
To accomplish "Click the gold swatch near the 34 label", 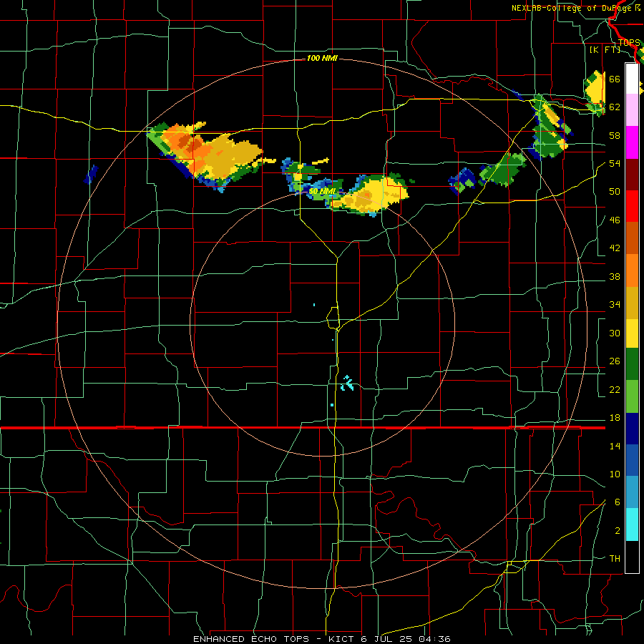I will click(632, 303).
